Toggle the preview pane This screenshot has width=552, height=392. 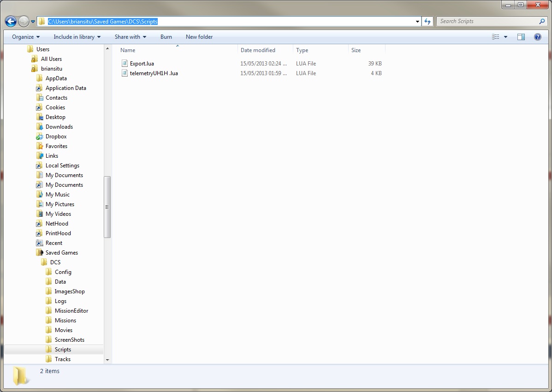[x=521, y=36]
